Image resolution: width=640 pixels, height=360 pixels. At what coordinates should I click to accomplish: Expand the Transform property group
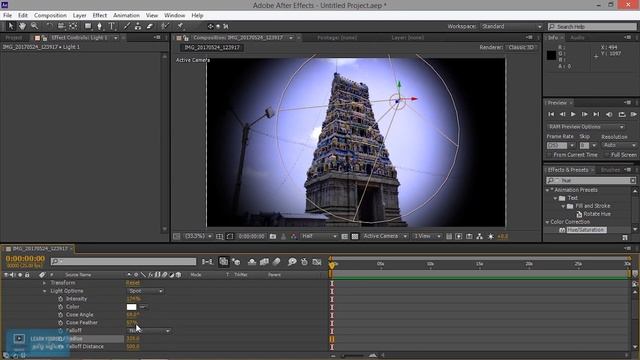[x=44, y=283]
